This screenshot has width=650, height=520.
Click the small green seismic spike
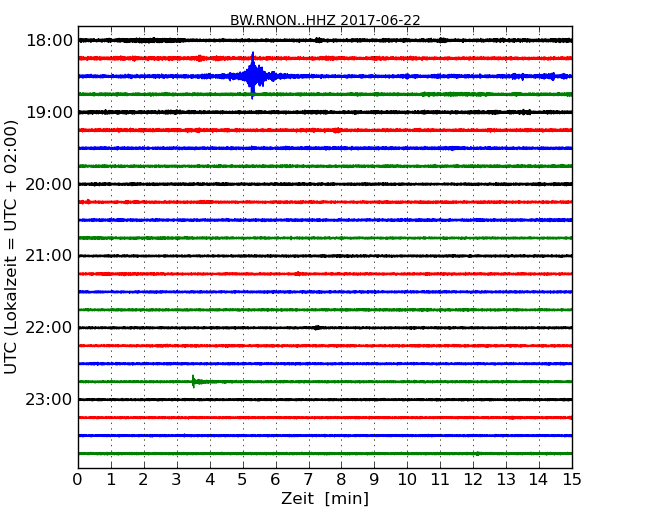[x=194, y=381]
